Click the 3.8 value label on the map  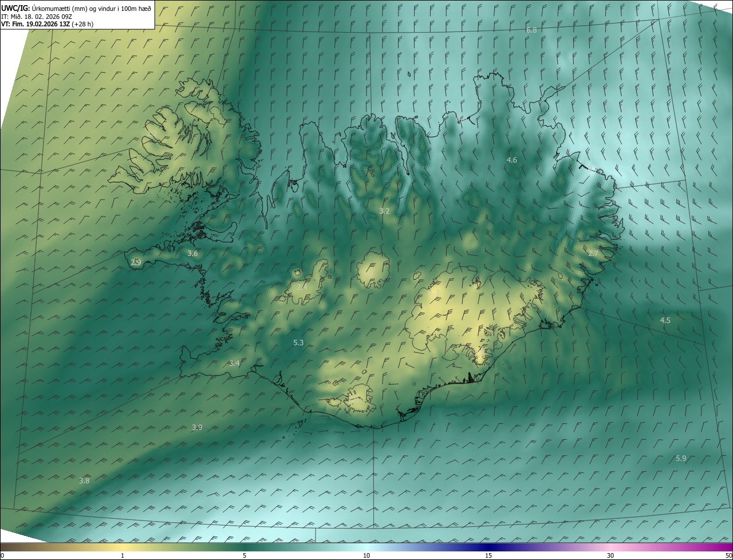coord(84,481)
